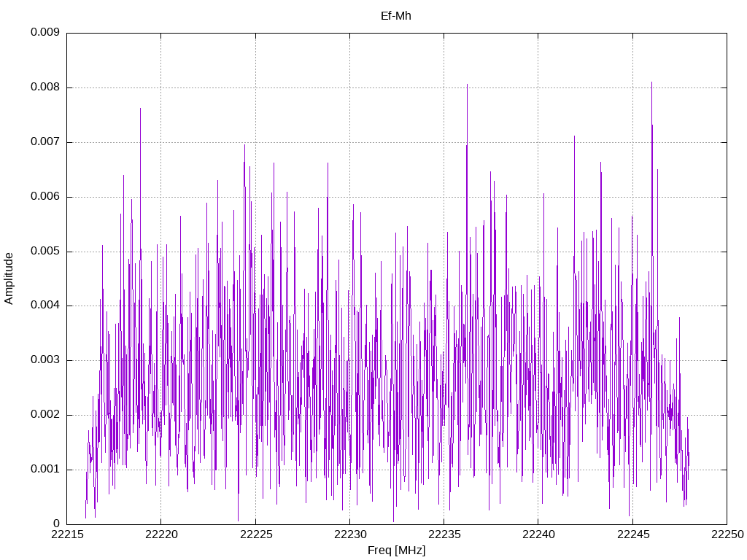Select the 0.006 y-axis tick label
Screen dimensions: 747x560
(45, 197)
